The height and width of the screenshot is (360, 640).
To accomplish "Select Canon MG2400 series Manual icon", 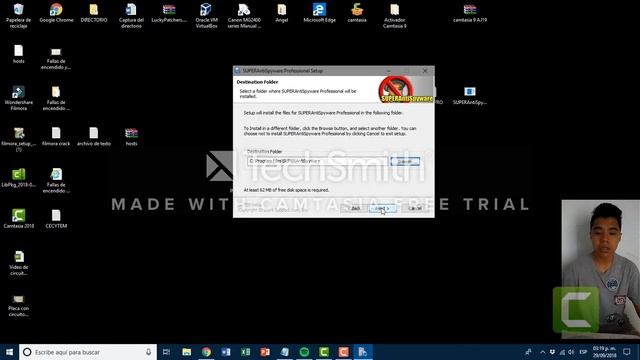I will (244, 16).
